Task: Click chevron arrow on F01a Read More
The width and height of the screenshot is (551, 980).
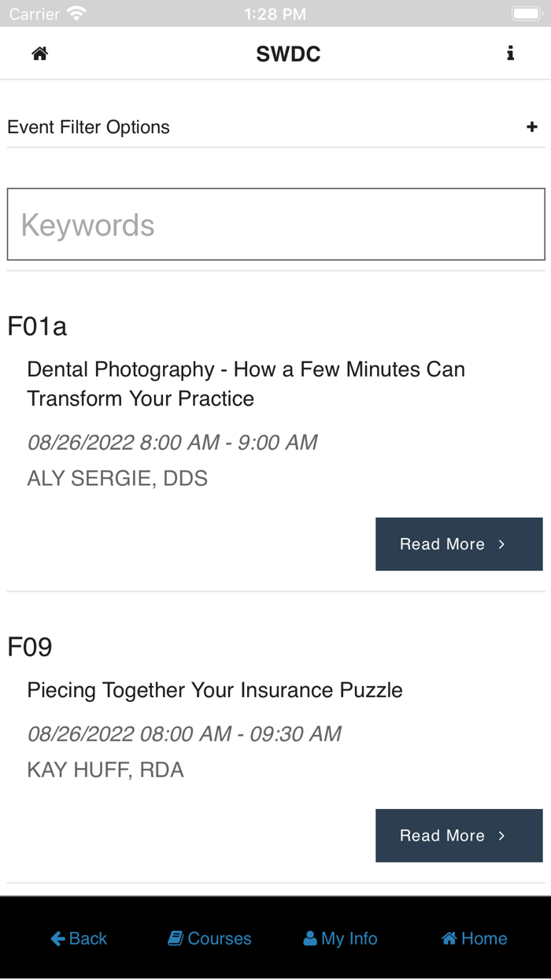Action: click(502, 544)
